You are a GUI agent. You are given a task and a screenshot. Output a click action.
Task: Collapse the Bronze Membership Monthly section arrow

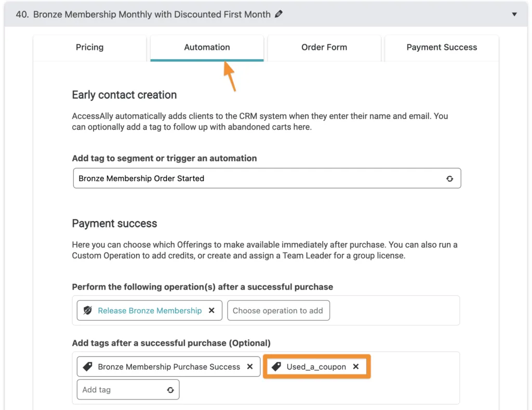pyautogui.click(x=514, y=14)
